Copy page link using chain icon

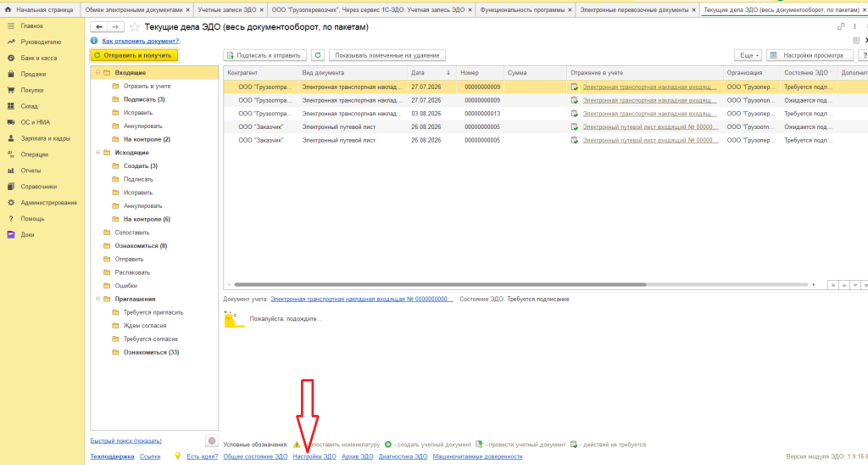[x=841, y=26]
